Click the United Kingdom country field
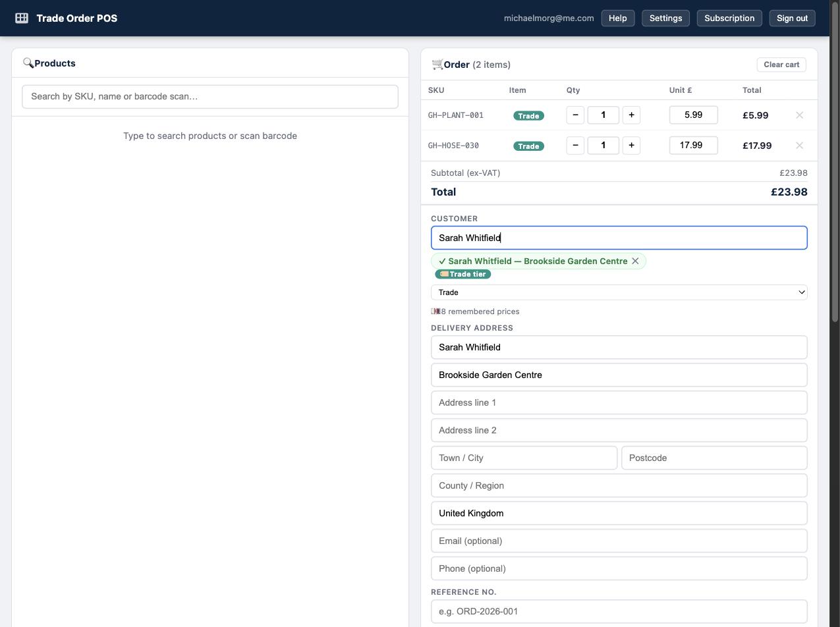The width and height of the screenshot is (840, 627). [x=619, y=513]
